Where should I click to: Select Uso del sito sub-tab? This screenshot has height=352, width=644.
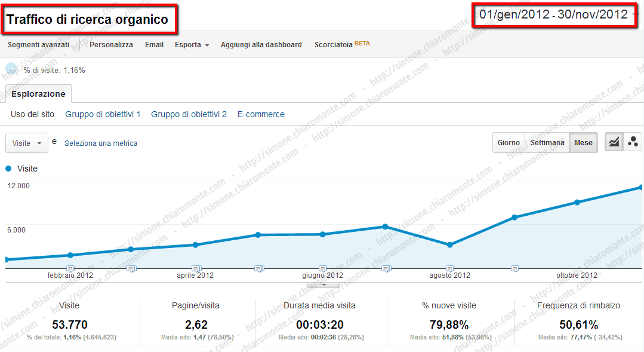tap(32, 114)
